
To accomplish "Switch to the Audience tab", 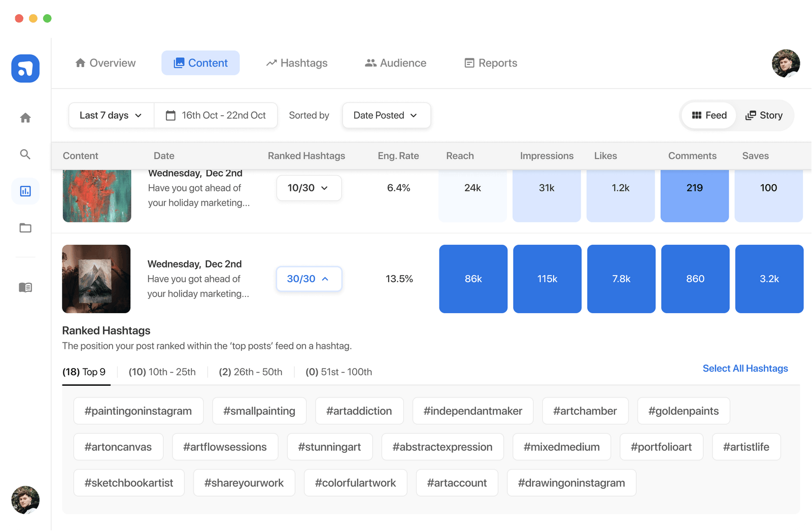I will click(395, 63).
